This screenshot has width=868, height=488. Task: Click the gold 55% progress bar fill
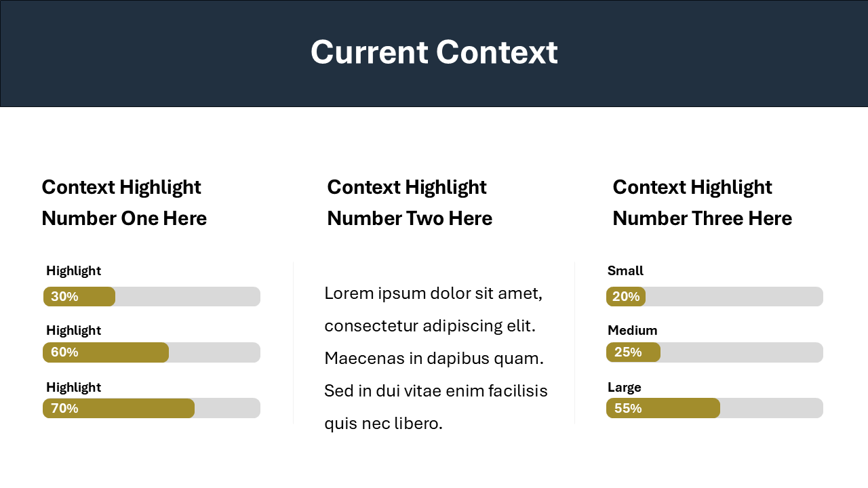(x=663, y=408)
